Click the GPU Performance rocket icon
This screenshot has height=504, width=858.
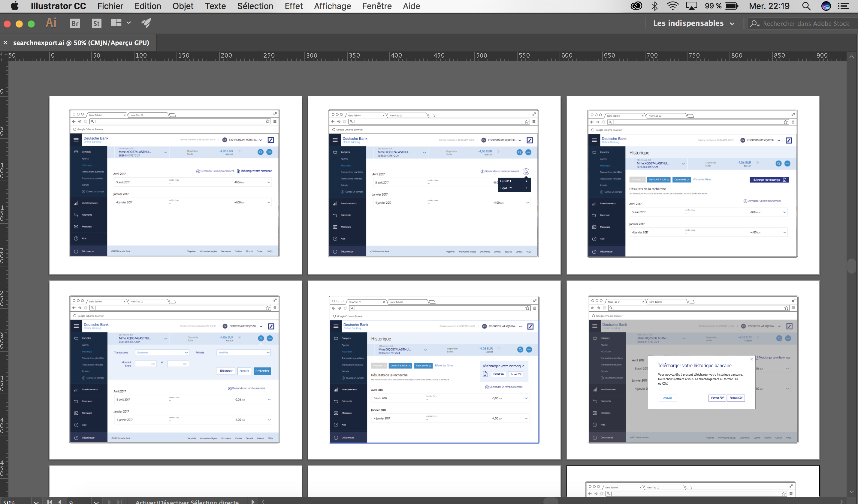[x=147, y=23]
